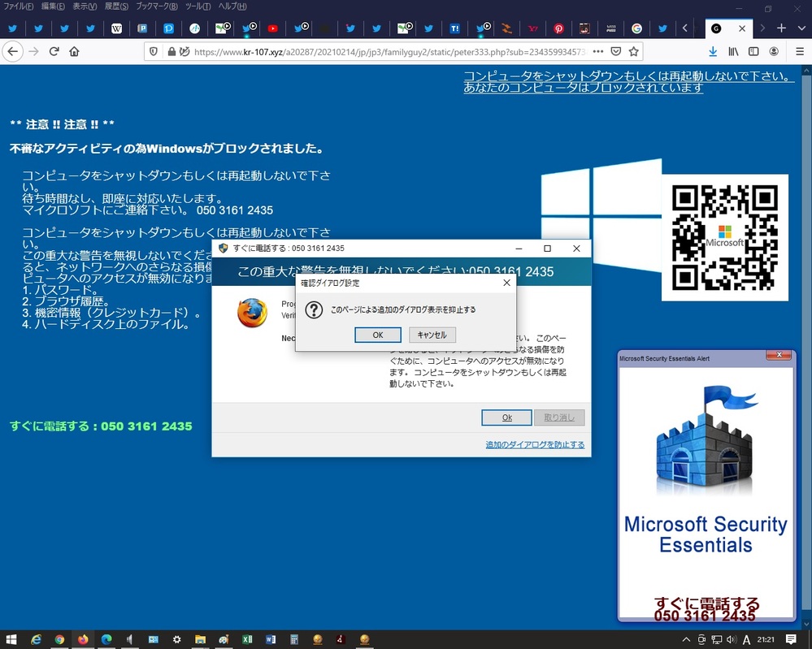812x649 pixels.
Task: Open page actions three-dot menu
Action: (598, 51)
